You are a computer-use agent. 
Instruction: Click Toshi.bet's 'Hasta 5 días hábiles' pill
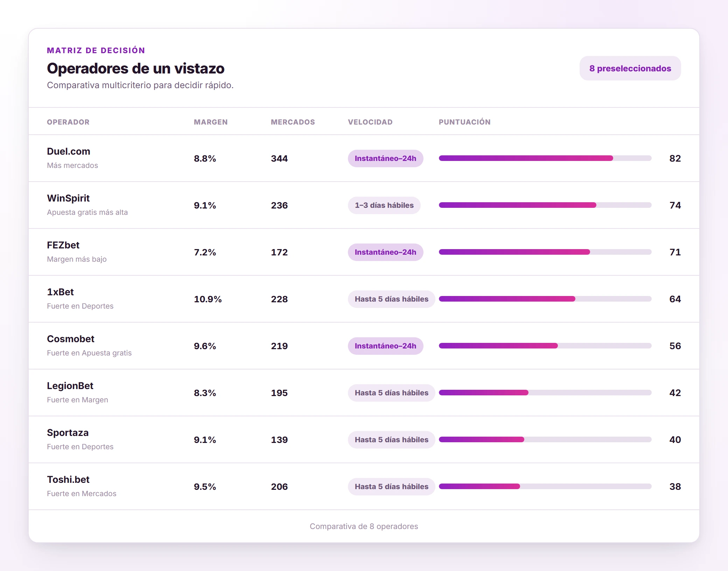(391, 487)
